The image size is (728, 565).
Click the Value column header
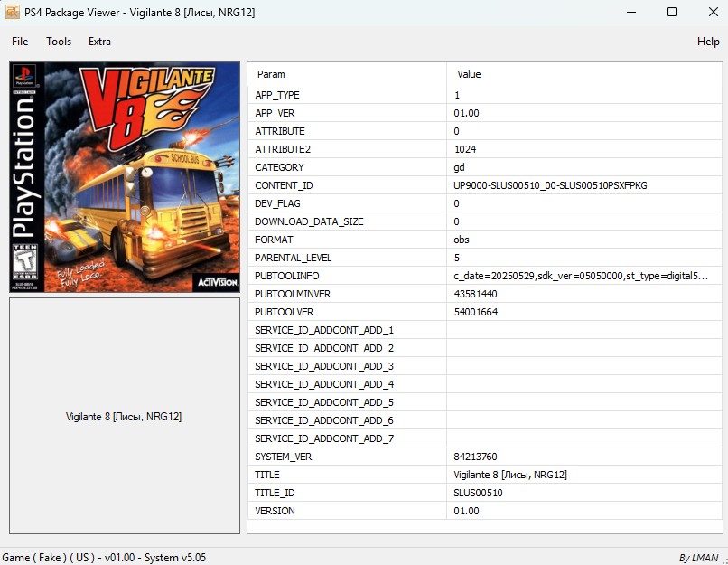click(x=469, y=74)
